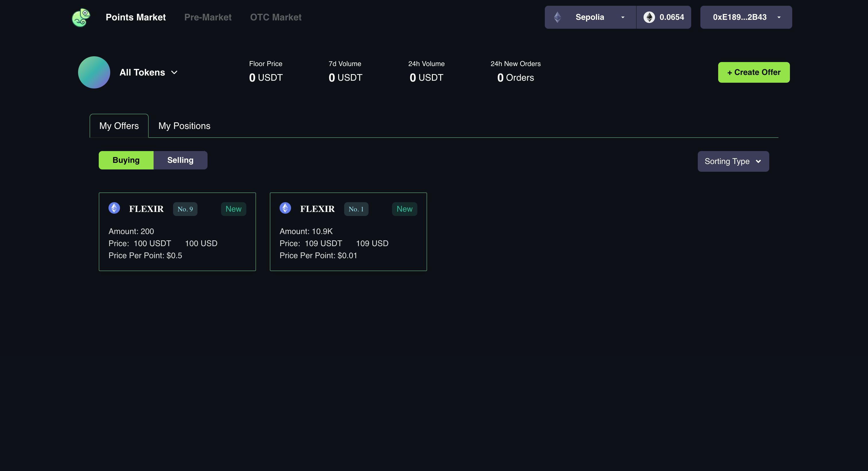Switch to My Positions tab

pyautogui.click(x=184, y=125)
